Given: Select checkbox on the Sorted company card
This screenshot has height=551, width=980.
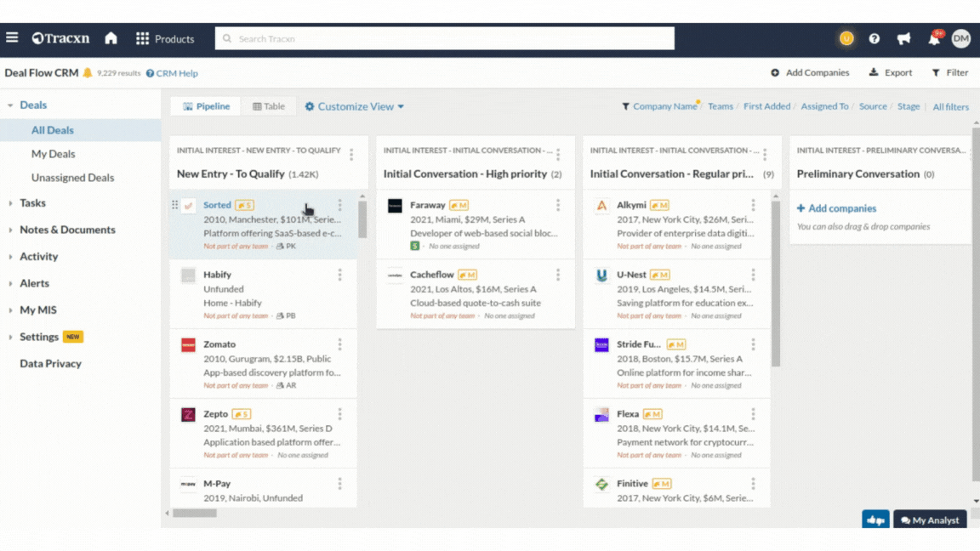Looking at the screenshot, I should tap(189, 205).
